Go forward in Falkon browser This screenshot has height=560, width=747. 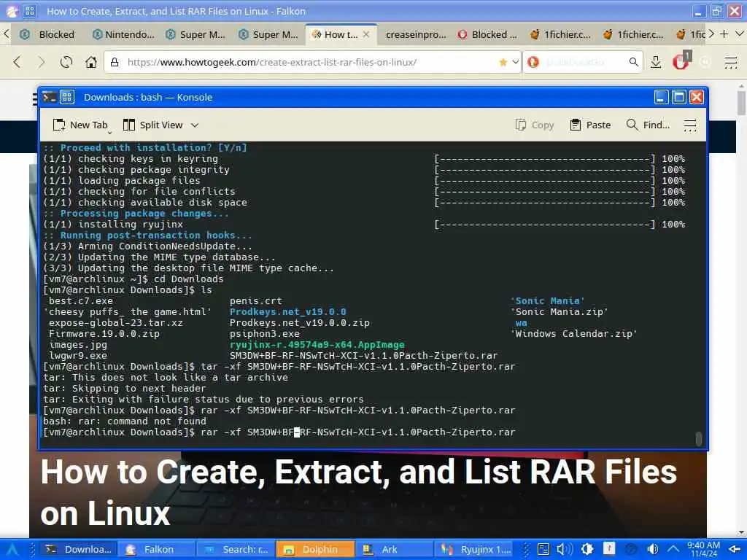pyautogui.click(x=42, y=62)
